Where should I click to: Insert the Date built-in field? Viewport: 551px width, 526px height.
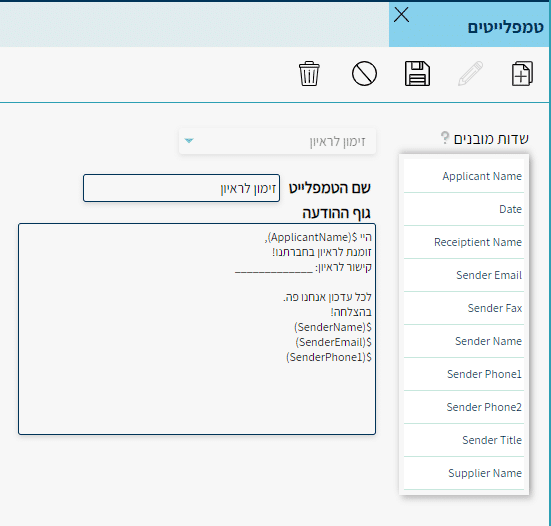click(x=464, y=209)
